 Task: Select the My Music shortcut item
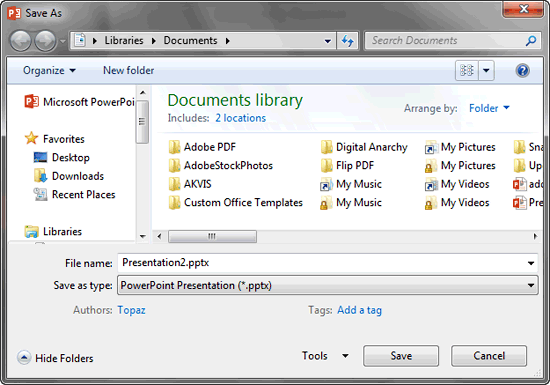click(351, 184)
